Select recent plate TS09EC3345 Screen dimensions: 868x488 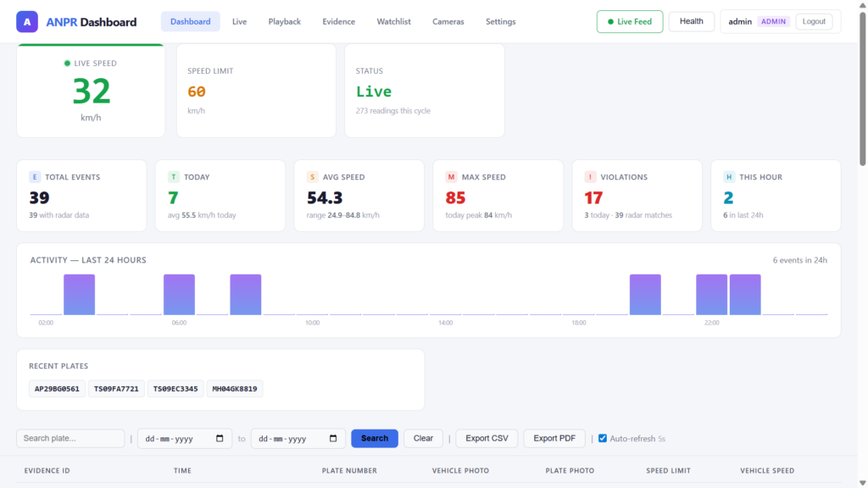175,389
